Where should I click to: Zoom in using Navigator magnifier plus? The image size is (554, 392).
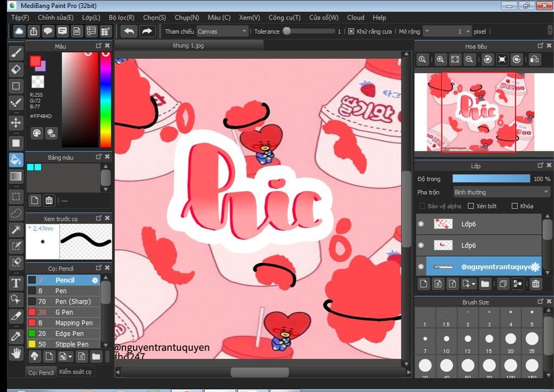(x=440, y=59)
